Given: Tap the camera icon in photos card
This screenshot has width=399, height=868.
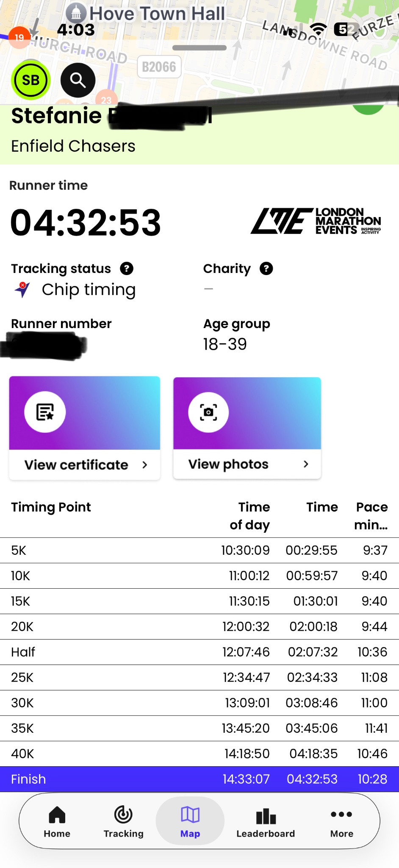Looking at the screenshot, I should coord(208,412).
